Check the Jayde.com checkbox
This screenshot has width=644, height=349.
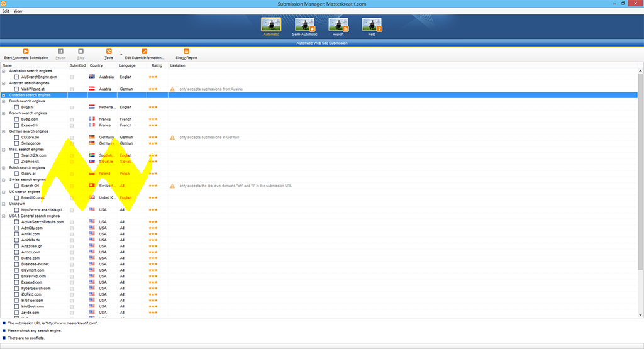pos(16,313)
